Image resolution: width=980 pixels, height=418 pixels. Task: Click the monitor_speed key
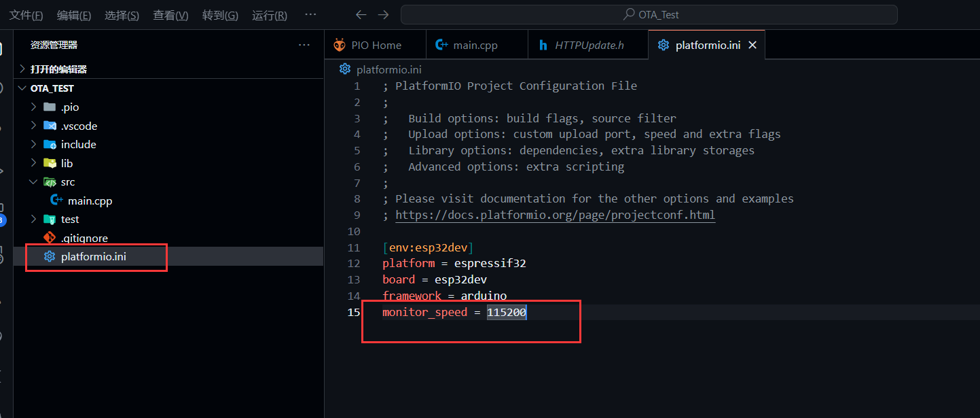[425, 313]
